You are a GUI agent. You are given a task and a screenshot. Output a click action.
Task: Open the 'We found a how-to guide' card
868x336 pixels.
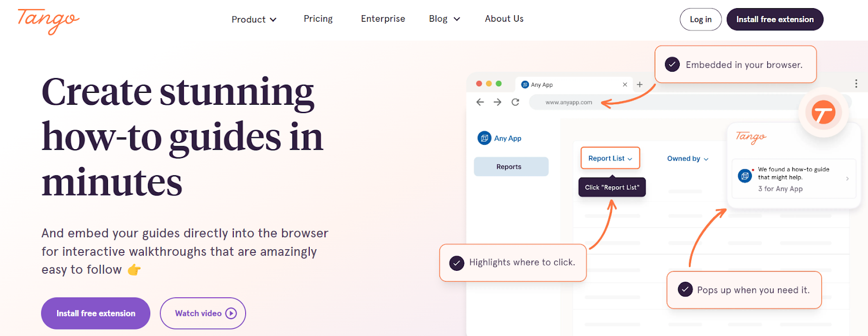coord(794,179)
